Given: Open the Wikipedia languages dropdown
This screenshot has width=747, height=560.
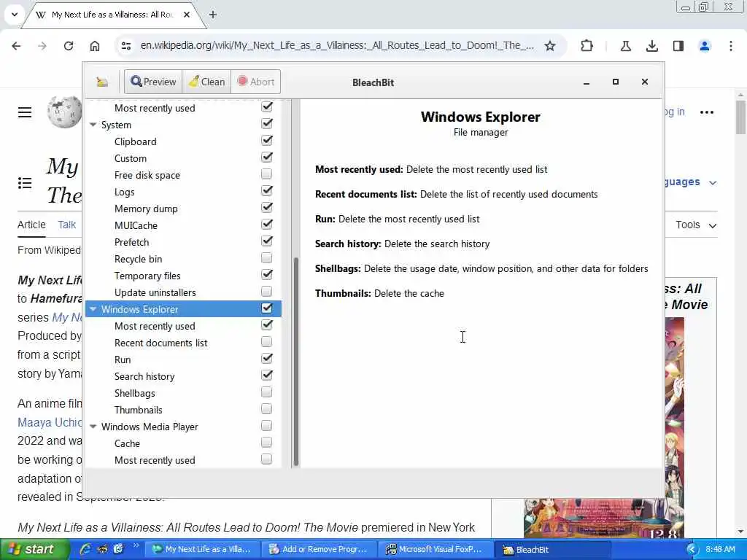Looking at the screenshot, I should pos(691,182).
